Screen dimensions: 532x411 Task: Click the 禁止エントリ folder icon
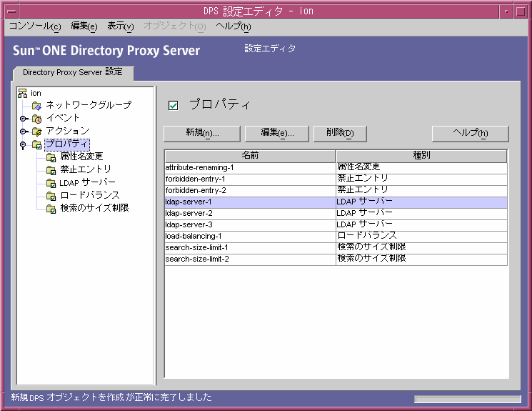pyautogui.click(x=51, y=170)
